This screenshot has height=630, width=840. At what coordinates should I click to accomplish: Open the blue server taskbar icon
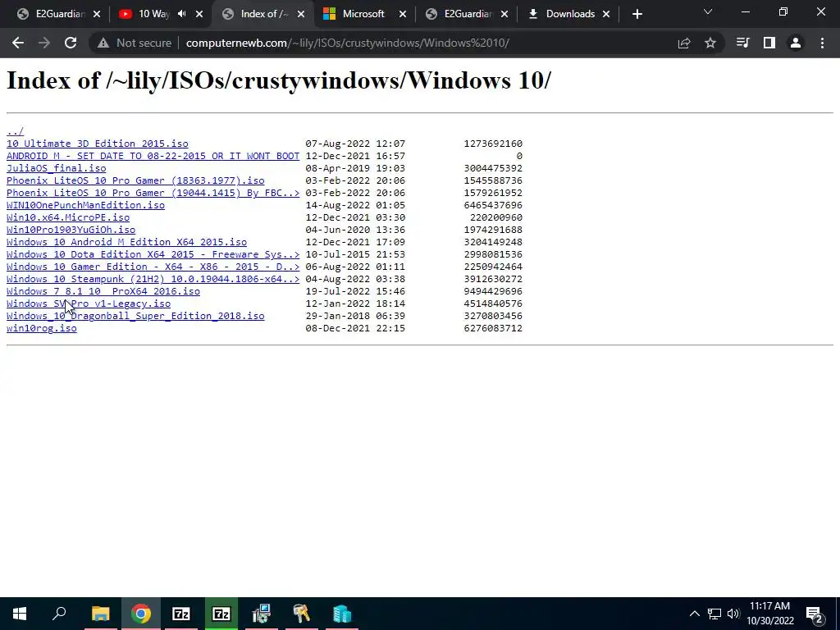(342, 614)
